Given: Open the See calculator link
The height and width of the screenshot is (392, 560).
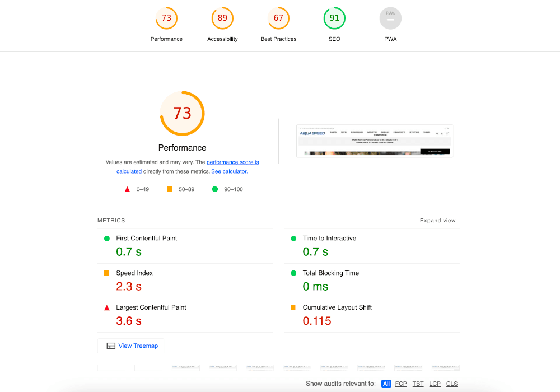Looking at the screenshot, I should tap(229, 171).
